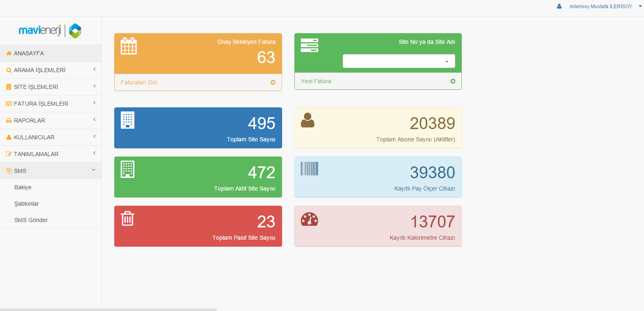Click the building icon on the green 472 card
The height and width of the screenshot is (311, 644).
click(x=128, y=169)
